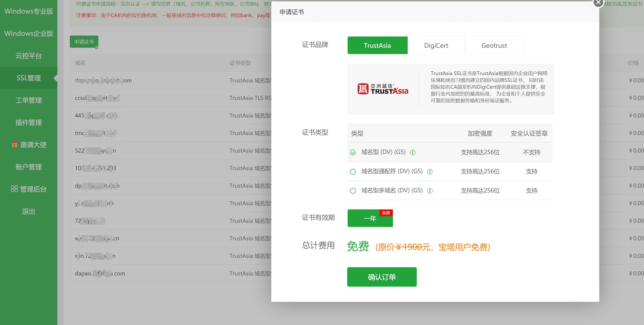This screenshot has height=325, width=644.
Task: Switch to the TrustAsia brand tab
Action: point(377,45)
